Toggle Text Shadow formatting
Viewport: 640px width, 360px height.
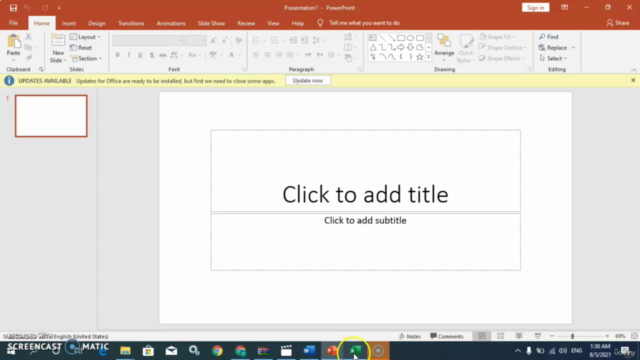pos(151,55)
